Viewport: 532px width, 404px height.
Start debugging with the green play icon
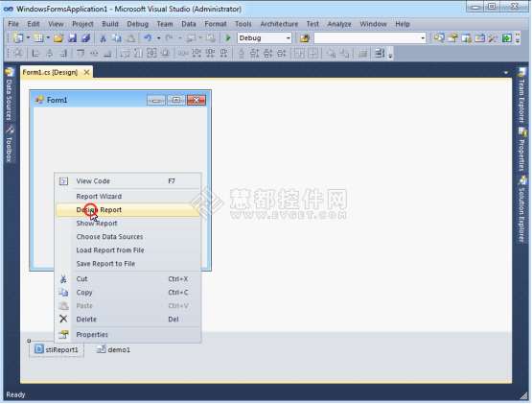[x=228, y=38]
